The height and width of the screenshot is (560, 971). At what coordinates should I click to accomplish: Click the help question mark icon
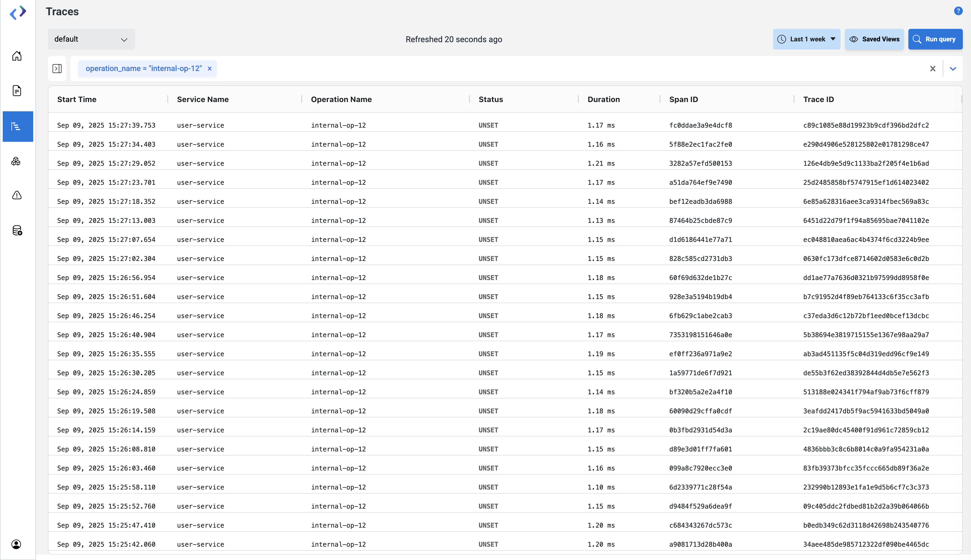click(958, 11)
